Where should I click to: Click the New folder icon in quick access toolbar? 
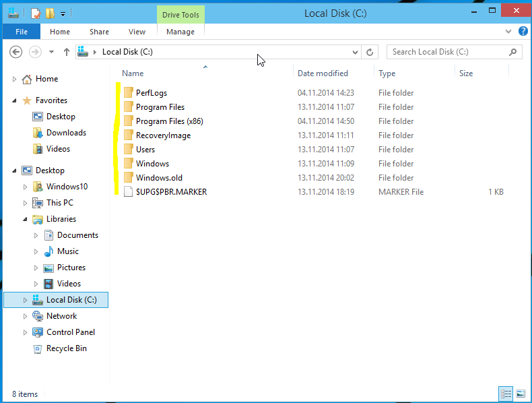50,13
